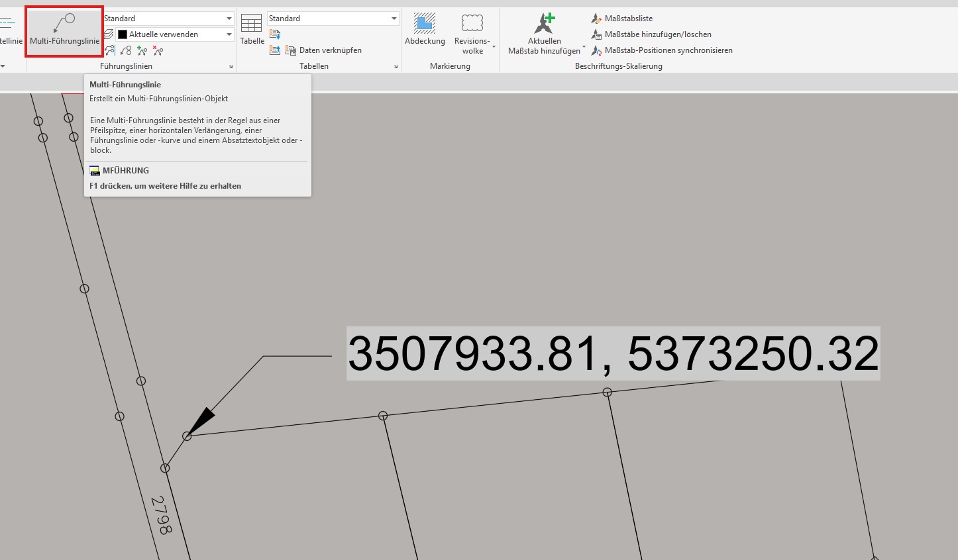Expand the panel arrow below Mittellinie
Image resolution: width=958 pixels, height=560 pixels.
[x=3, y=66]
